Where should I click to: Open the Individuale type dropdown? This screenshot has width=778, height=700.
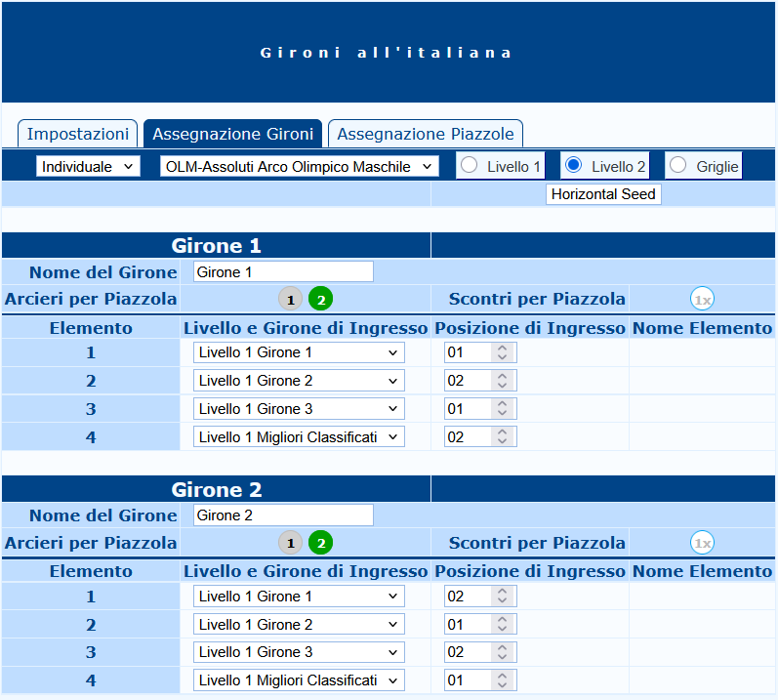[x=88, y=166]
